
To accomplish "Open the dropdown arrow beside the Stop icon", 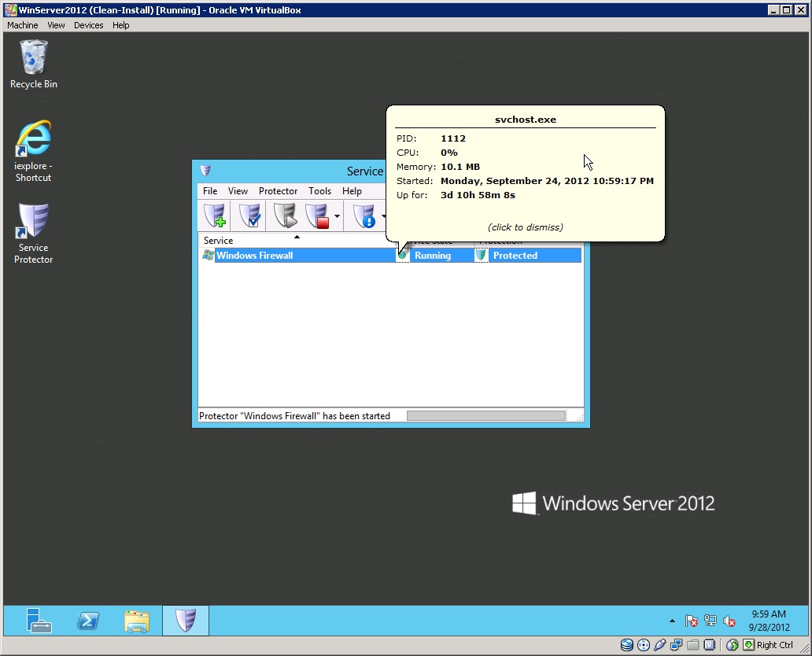I will tap(337, 216).
